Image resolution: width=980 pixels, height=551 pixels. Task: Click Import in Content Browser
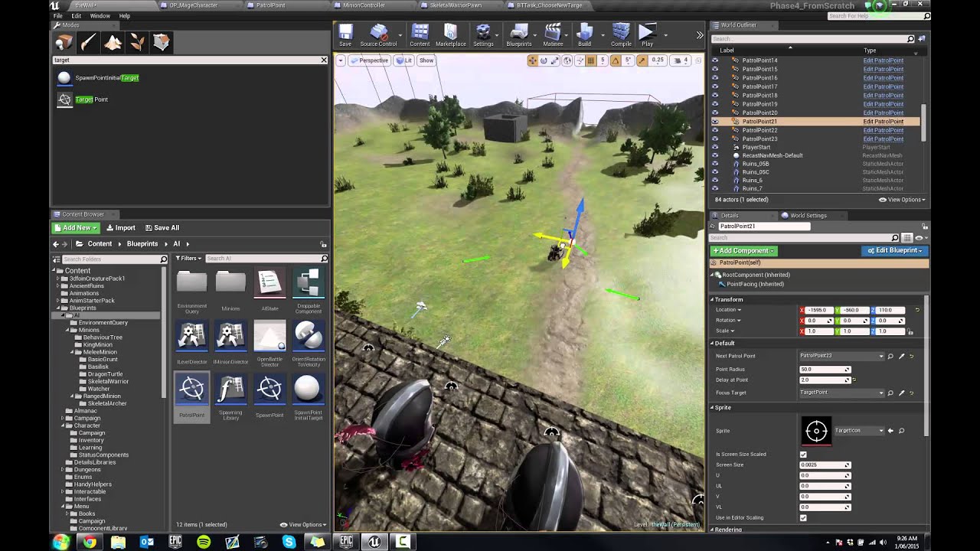click(x=121, y=228)
